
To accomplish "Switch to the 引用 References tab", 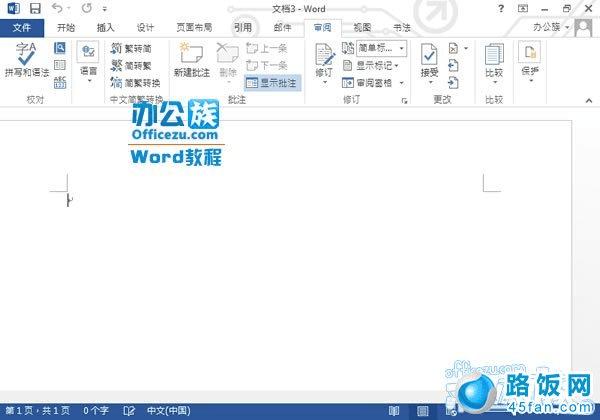I will coord(243,28).
